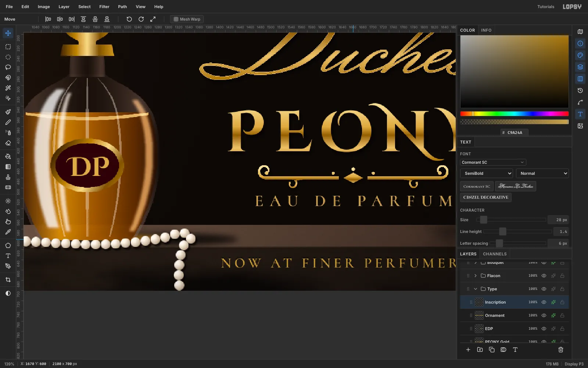The width and height of the screenshot is (588, 368).
Task: Select the Brush tool
Action: click(x=8, y=112)
